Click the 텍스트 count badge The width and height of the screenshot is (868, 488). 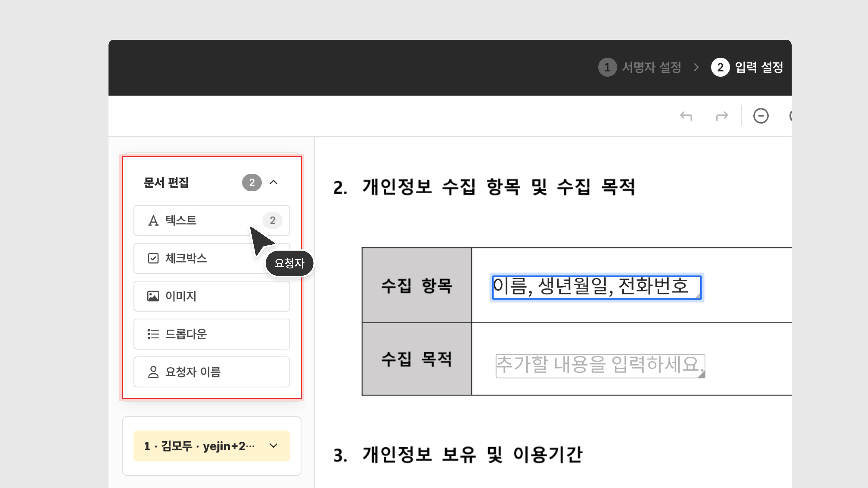(272, 221)
